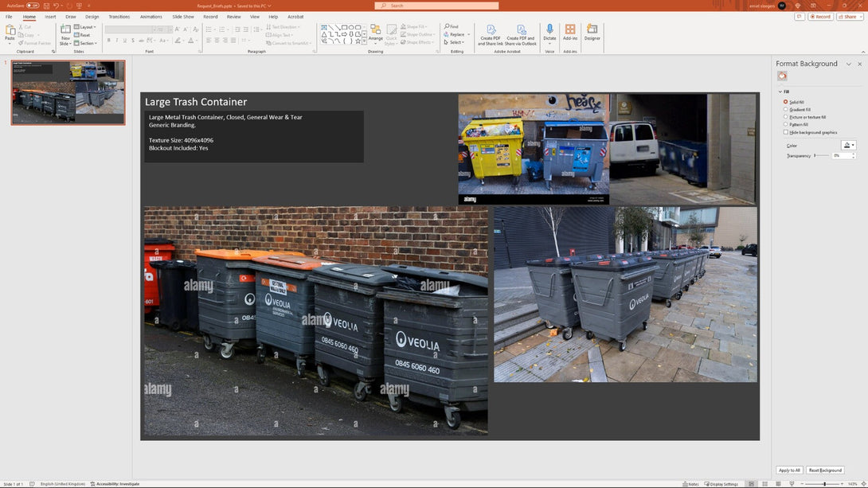868x488 pixels.
Task: Open the Arrange tool
Action: pos(375,33)
